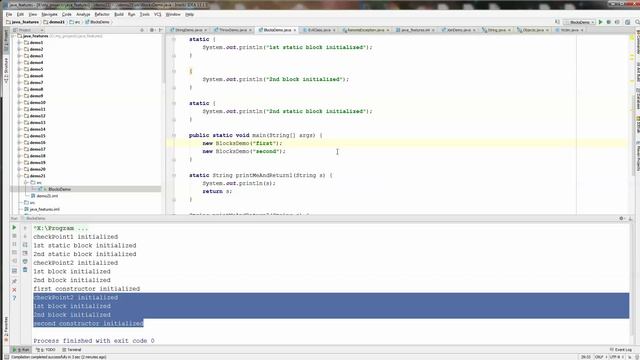Toggle soft-wrap in console toolbar
640x360 pixels.
tap(25, 244)
